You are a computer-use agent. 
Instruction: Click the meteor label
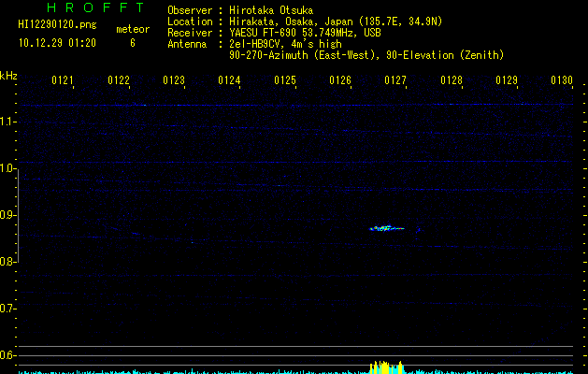[x=133, y=29]
